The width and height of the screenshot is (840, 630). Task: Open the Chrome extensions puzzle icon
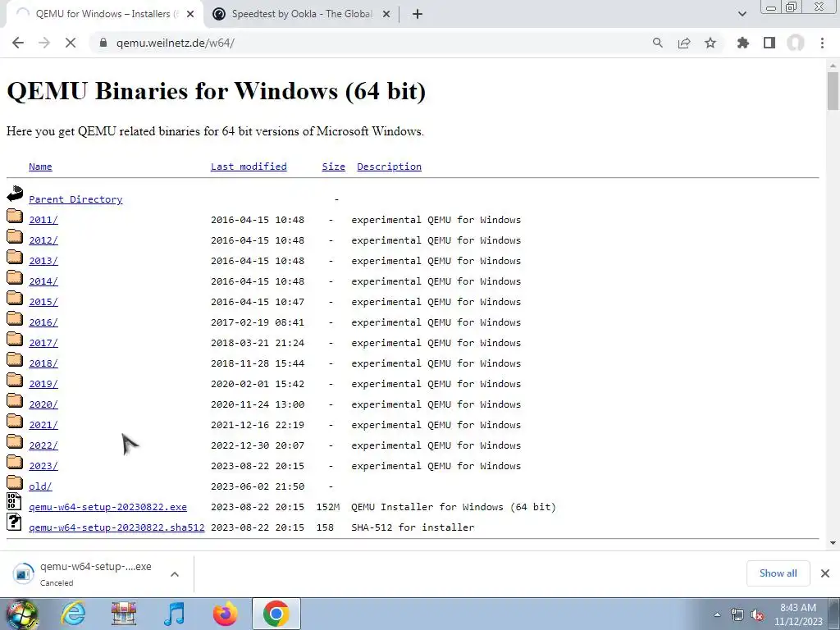click(x=743, y=43)
